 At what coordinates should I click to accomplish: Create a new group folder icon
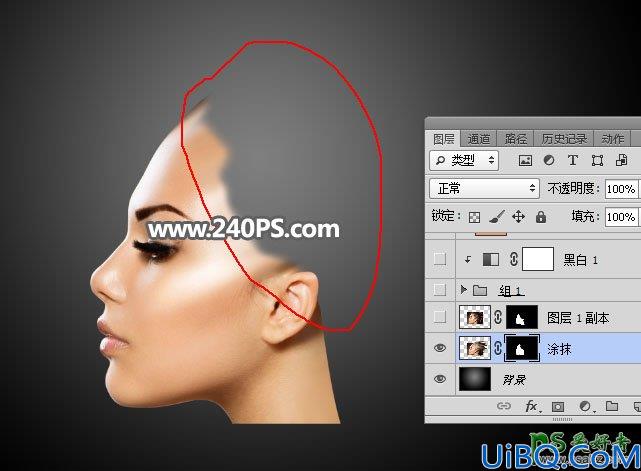(612, 406)
